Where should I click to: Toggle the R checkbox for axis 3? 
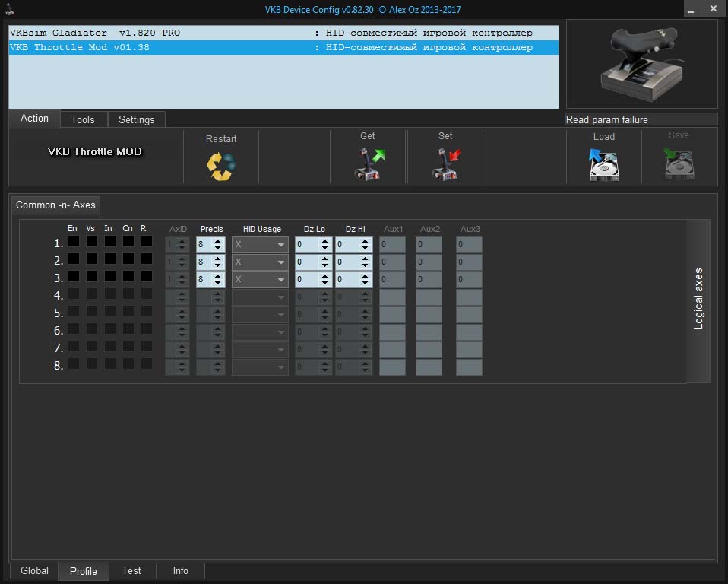coord(147,277)
